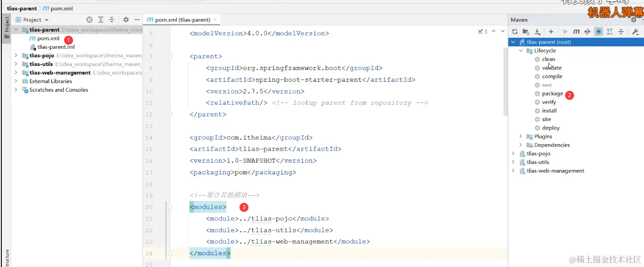Expand all in Project panel
Image resolution: width=644 pixels, height=267 pixels.
point(101,20)
